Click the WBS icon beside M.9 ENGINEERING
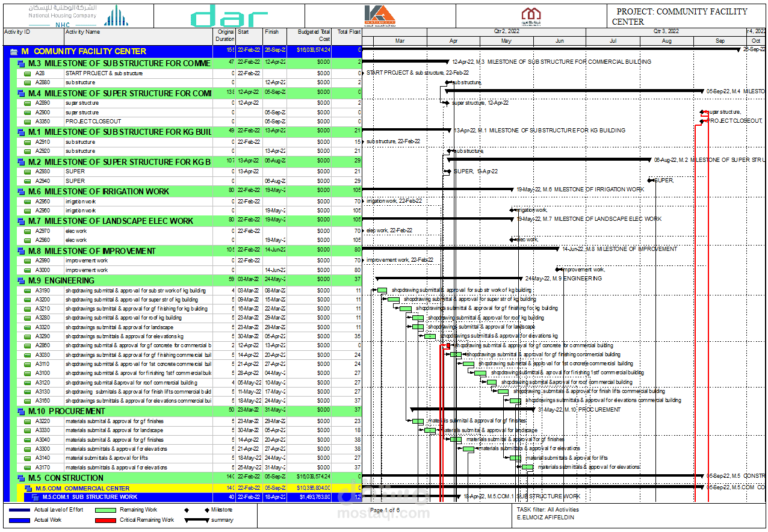Viewport: 768px width, 532px height. pos(22,280)
